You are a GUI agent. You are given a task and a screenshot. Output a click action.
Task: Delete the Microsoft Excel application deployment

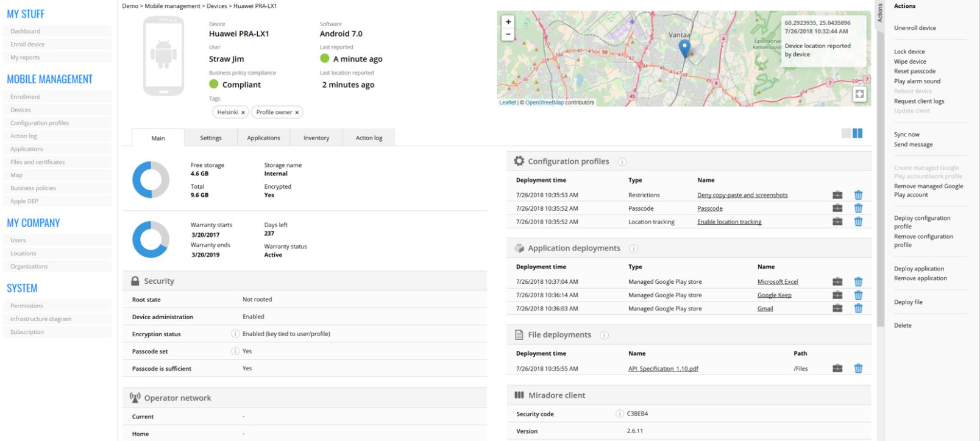[858, 281]
